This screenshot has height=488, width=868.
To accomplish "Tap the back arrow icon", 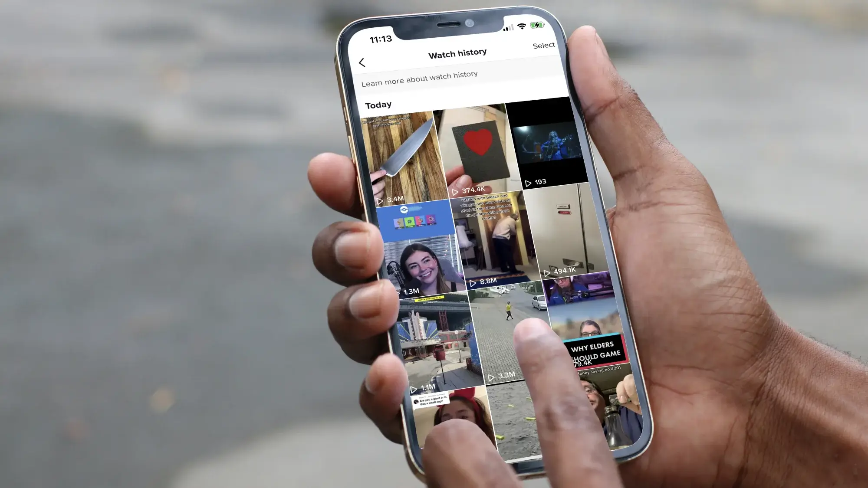I will 362,62.
